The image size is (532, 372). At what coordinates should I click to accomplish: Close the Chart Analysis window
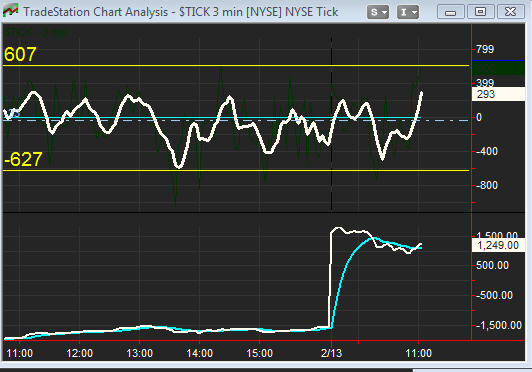point(510,12)
